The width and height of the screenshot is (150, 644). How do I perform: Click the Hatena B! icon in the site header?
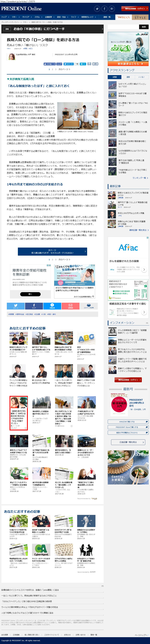[112, 9]
